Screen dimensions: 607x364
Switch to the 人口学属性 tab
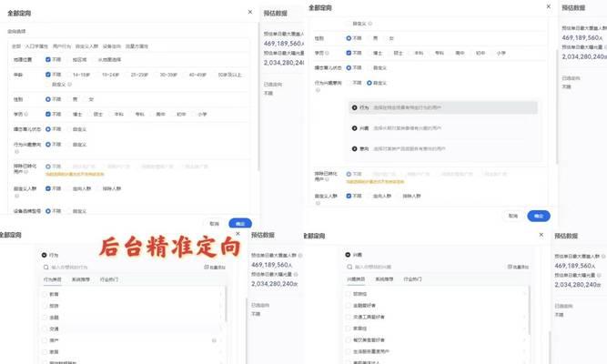point(36,46)
